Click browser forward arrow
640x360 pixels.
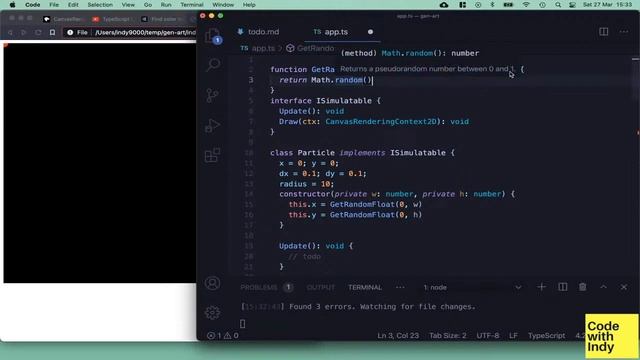point(24,32)
